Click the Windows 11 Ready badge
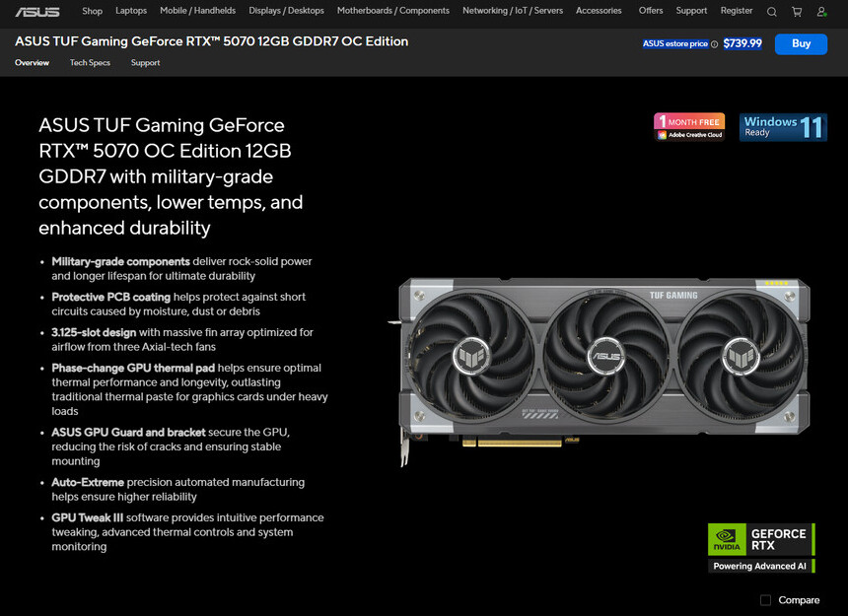The image size is (848, 616). pyautogui.click(x=783, y=127)
